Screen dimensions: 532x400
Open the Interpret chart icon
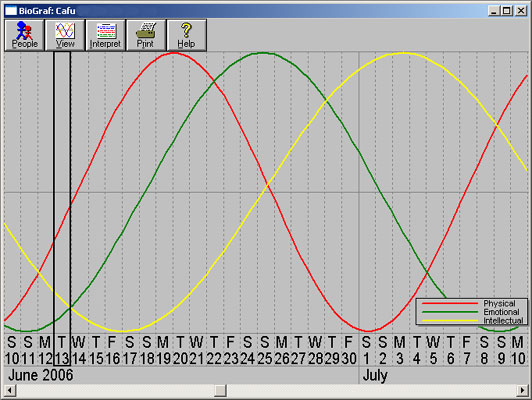(x=106, y=31)
